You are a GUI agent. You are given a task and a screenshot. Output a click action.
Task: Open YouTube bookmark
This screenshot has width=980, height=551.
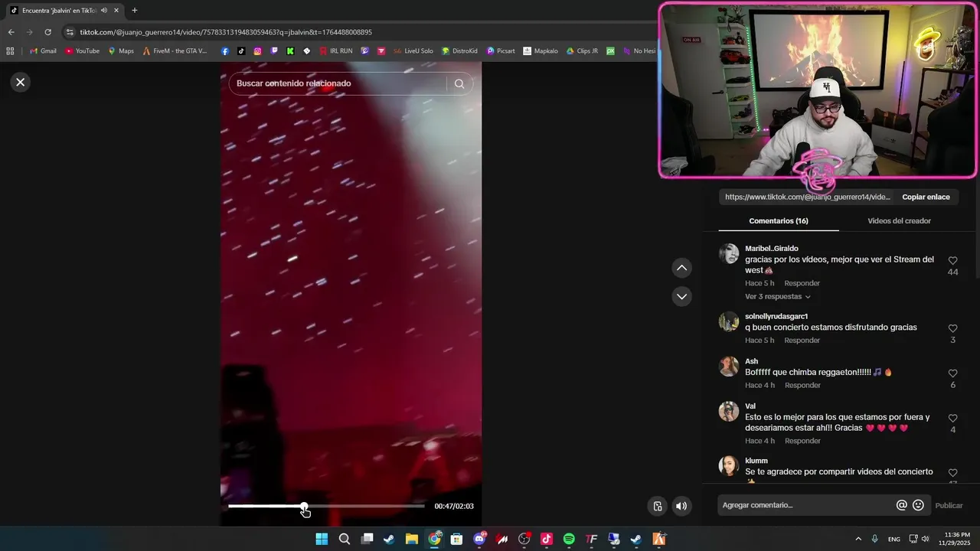pyautogui.click(x=82, y=51)
